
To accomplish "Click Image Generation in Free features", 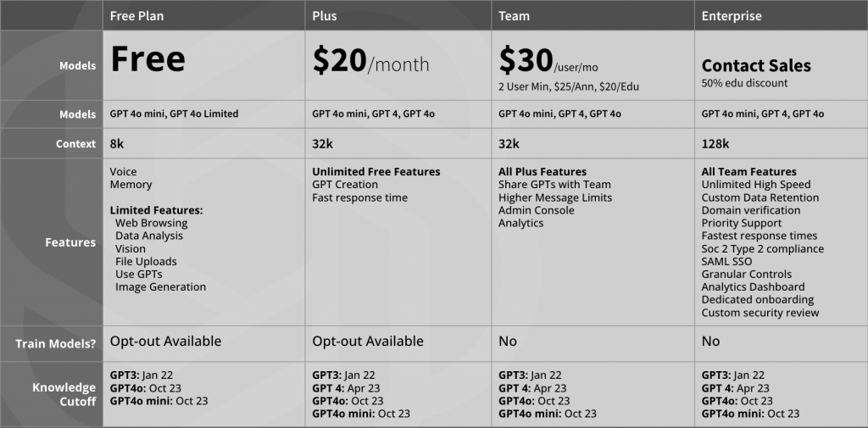I will coord(160,286).
